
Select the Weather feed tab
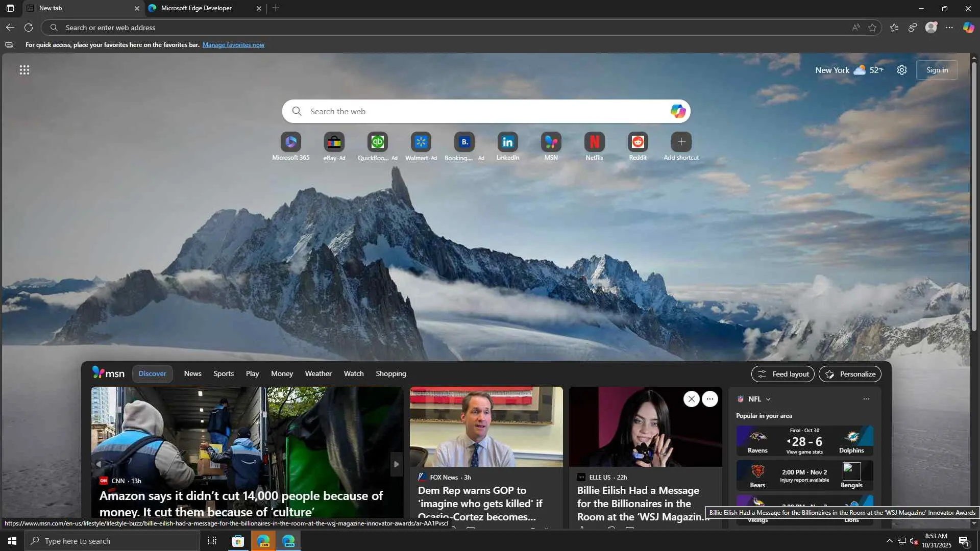coord(318,373)
